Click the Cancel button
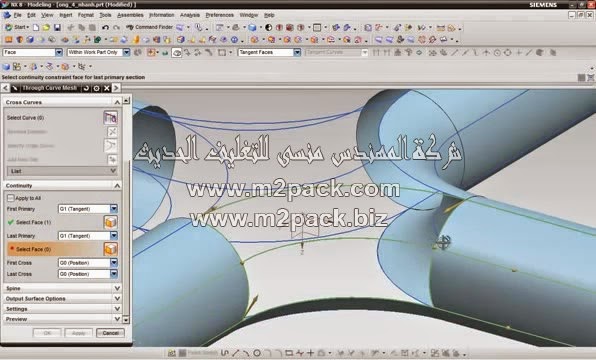The width and height of the screenshot is (596, 360). (110, 333)
